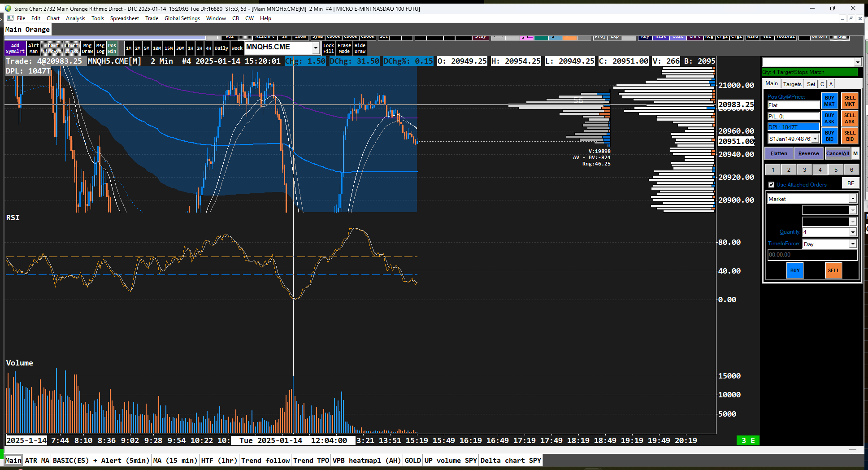Open the Delta chart SPY tab
The height and width of the screenshot is (470, 868).
click(511, 461)
